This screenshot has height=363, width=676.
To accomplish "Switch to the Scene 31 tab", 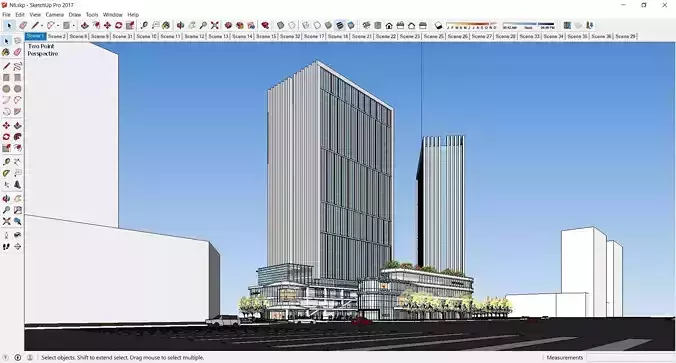I will click(122, 36).
